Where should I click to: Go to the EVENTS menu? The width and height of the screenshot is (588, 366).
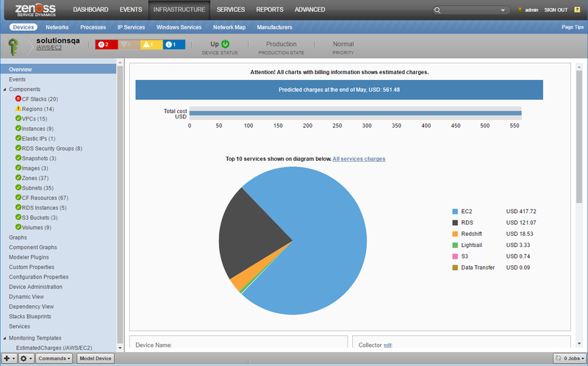click(131, 10)
